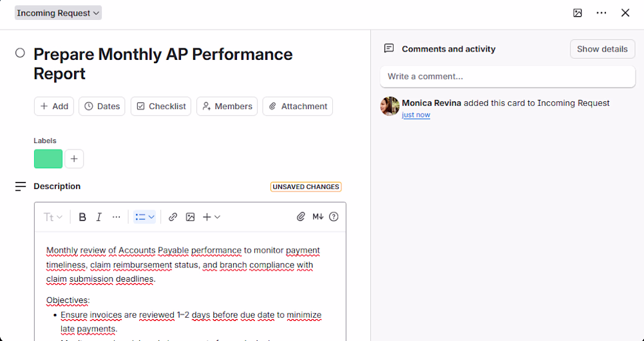This screenshot has height=341, width=644.
Task: Toggle italic formatting
Action: tap(99, 217)
